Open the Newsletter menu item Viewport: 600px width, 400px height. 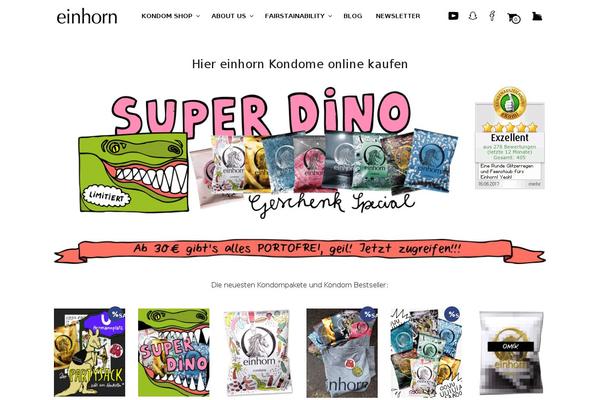pyautogui.click(x=398, y=16)
